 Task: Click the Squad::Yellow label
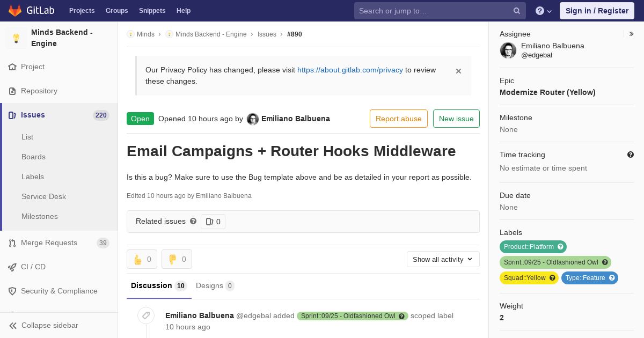pos(524,278)
